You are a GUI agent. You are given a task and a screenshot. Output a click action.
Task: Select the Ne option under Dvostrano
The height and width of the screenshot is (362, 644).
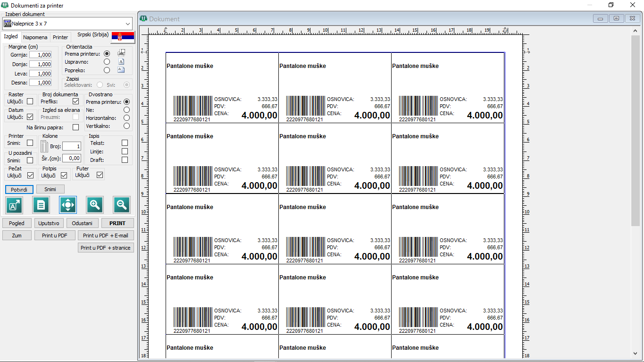(x=126, y=109)
